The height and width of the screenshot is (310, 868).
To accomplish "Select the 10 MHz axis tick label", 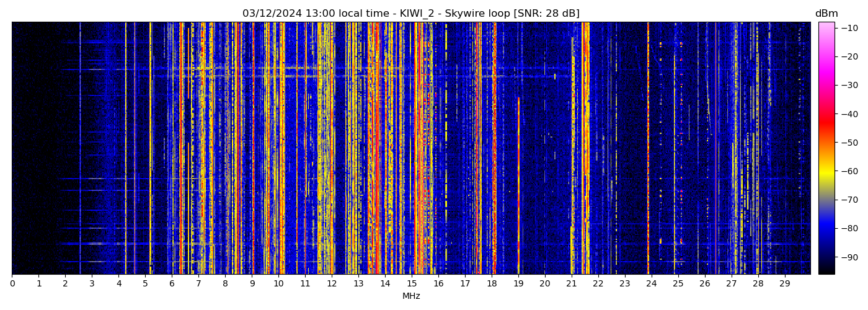I will [x=278, y=283].
